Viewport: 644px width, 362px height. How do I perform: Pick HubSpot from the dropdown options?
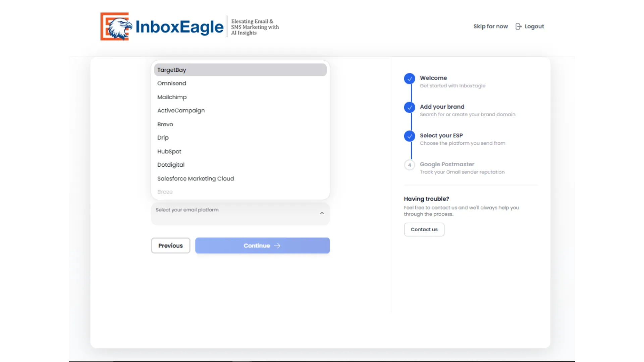pyautogui.click(x=240, y=151)
